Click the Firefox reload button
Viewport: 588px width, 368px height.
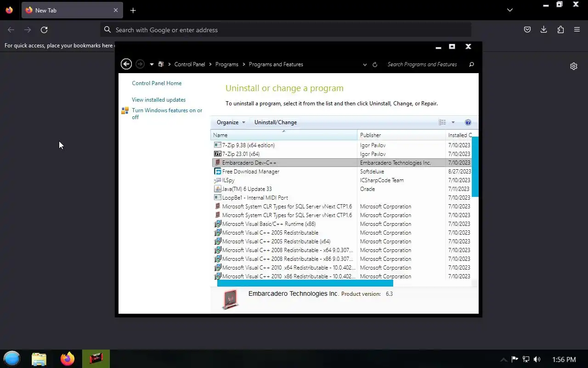[44, 30]
